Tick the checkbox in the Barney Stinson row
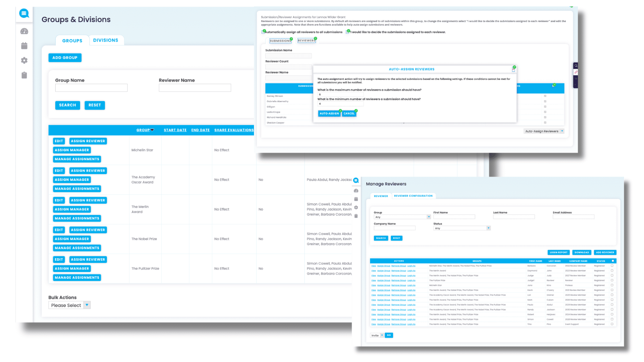This screenshot has height=362, width=644. [545, 96]
